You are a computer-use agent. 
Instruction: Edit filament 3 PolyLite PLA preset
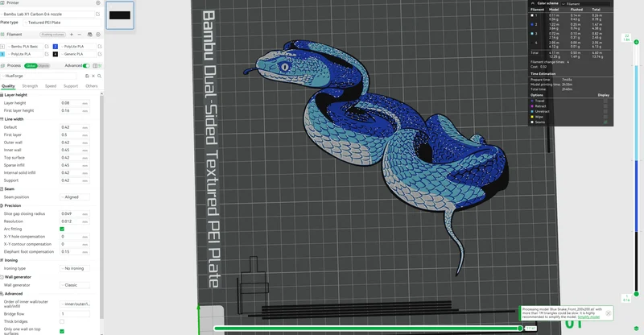tap(47, 54)
